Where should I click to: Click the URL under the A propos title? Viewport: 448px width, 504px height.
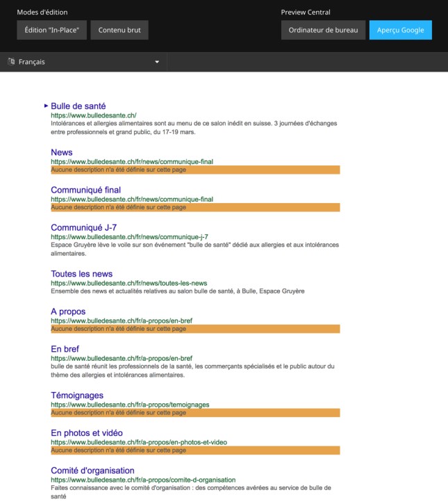coord(122,320)
